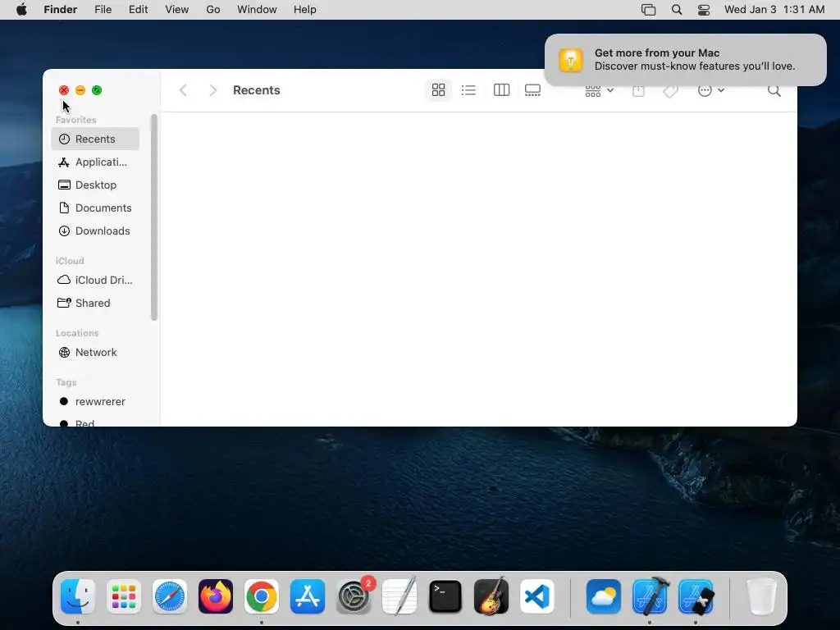840x630 pixels.
Task: Click the Finder window search icon
Action: 774,90
